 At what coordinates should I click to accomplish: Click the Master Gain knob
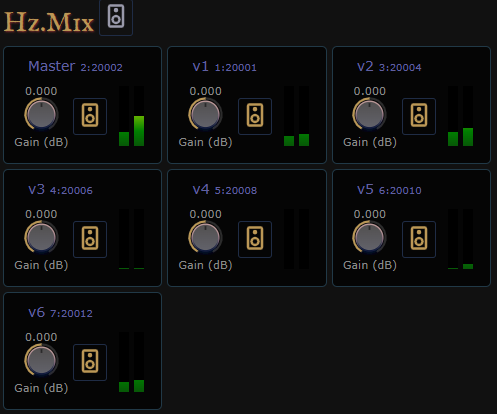point(41,114)
